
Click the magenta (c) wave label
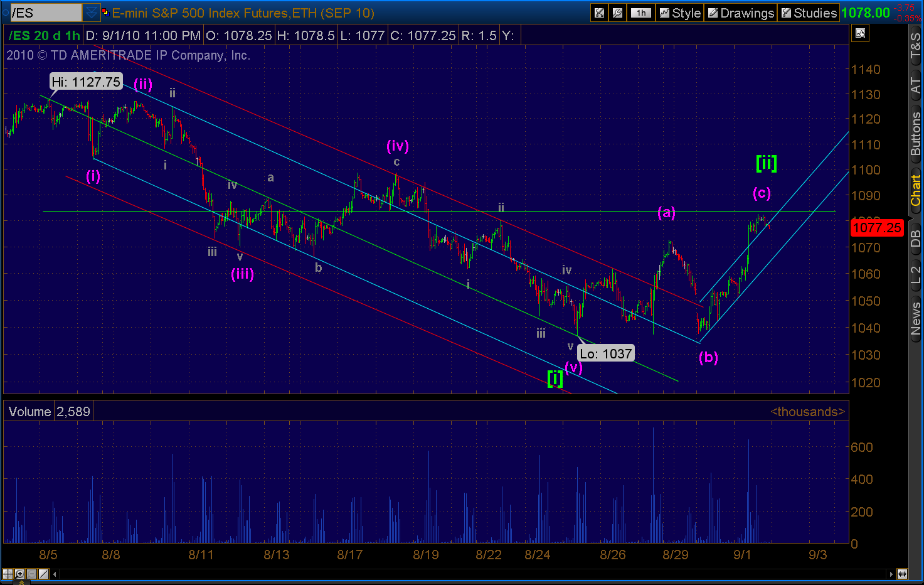(762, 193)
